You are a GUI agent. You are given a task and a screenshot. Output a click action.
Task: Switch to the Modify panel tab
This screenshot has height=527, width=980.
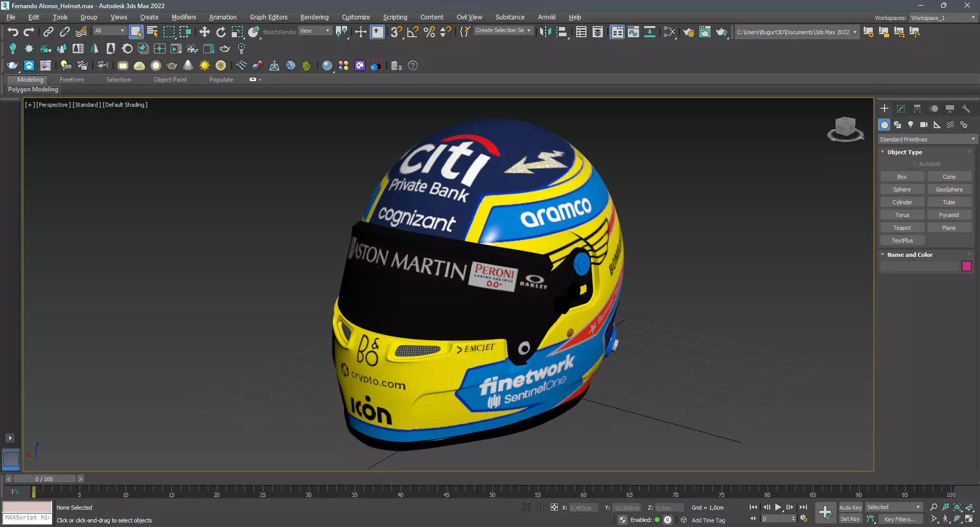[x=901, y=109]
